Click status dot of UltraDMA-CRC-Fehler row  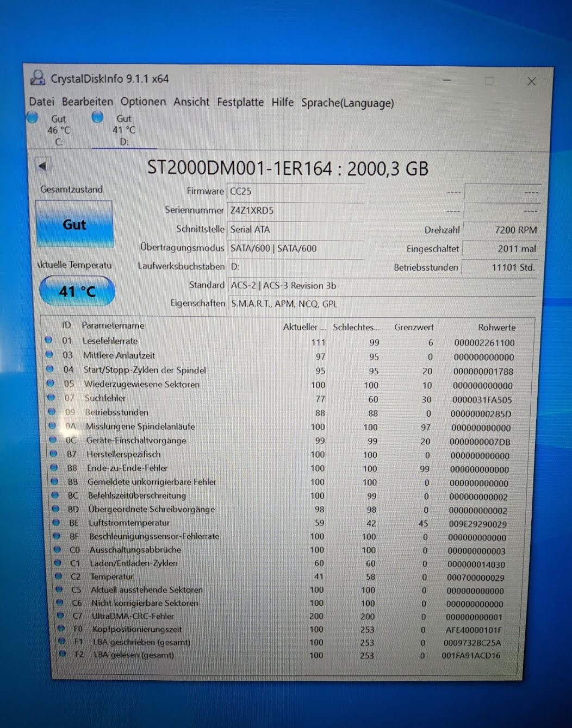pyautogui.click(x=60, y=616)
